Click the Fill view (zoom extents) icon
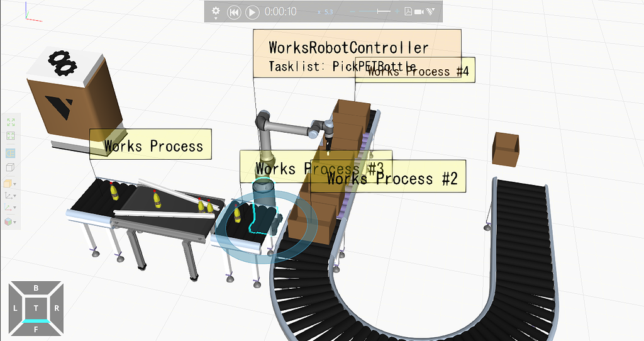Image resolution: width=644 pixels, height=341 pixels. point(11,122)
